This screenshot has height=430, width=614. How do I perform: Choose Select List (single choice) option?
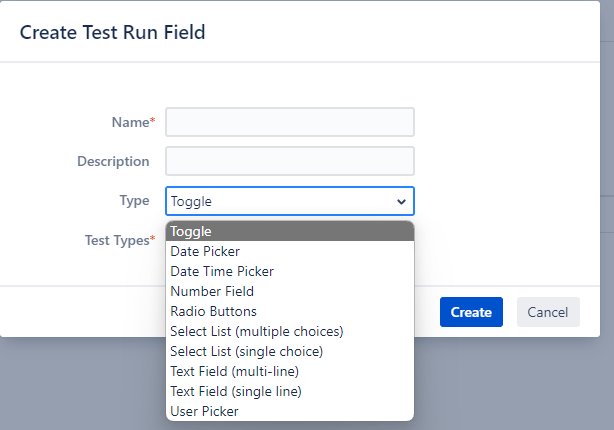click(247, 351)
